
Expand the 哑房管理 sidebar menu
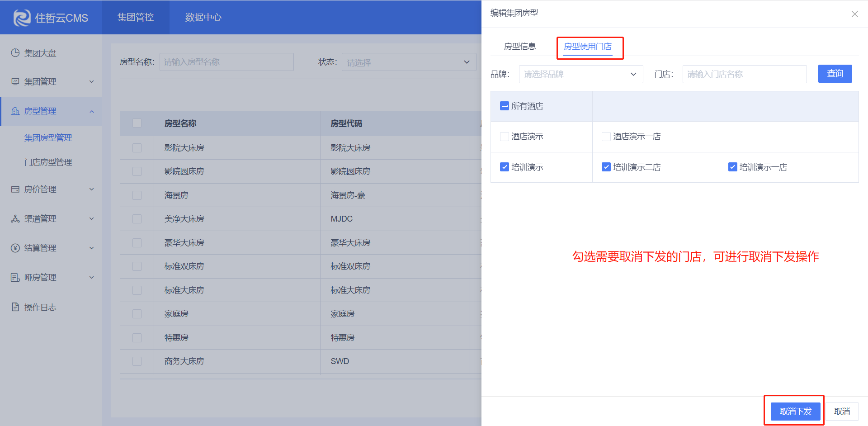(92, 277)
